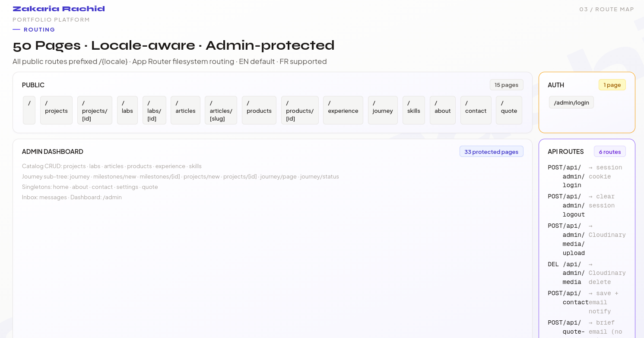Click the "Inbox: messages · Dashboard" line

(x=72, y=198)
